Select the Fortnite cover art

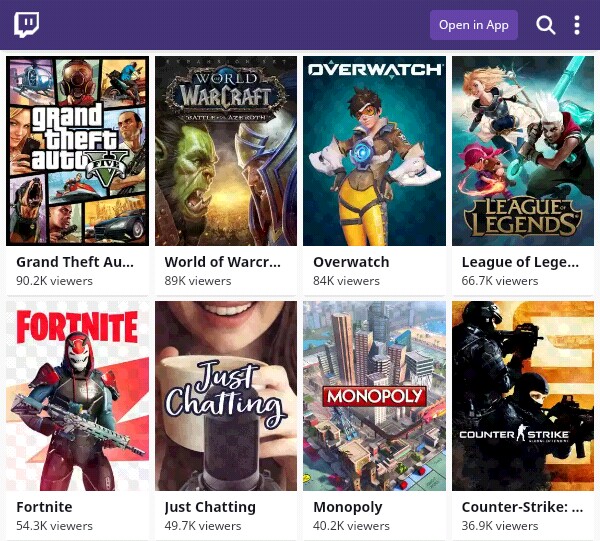[77, 396]
